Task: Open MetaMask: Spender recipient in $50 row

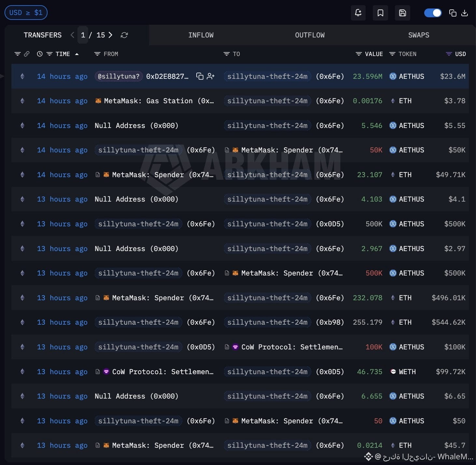Action: click(288, 421)
